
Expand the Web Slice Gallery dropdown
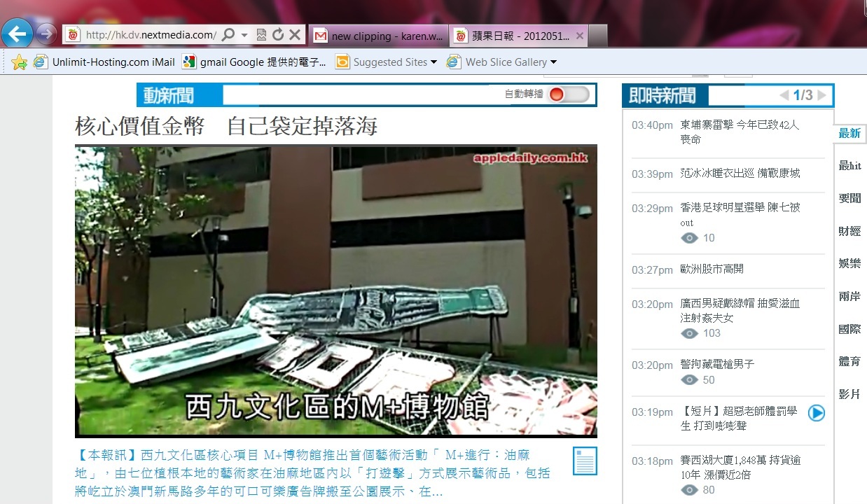(553, 62)
